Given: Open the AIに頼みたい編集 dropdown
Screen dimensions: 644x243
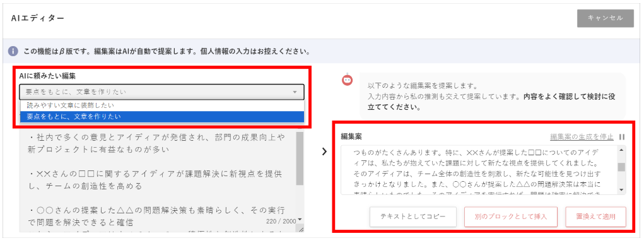Looking at the screenshot, I should 161,92.
